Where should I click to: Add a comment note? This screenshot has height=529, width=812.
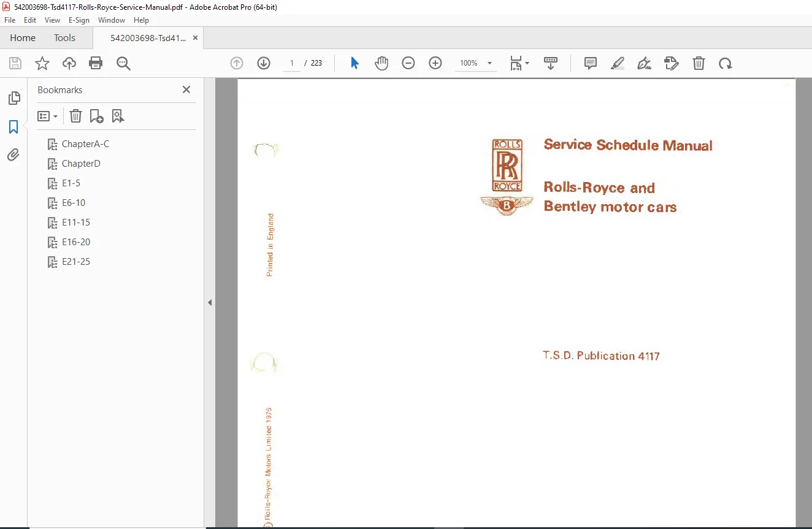tap(591, 63)
